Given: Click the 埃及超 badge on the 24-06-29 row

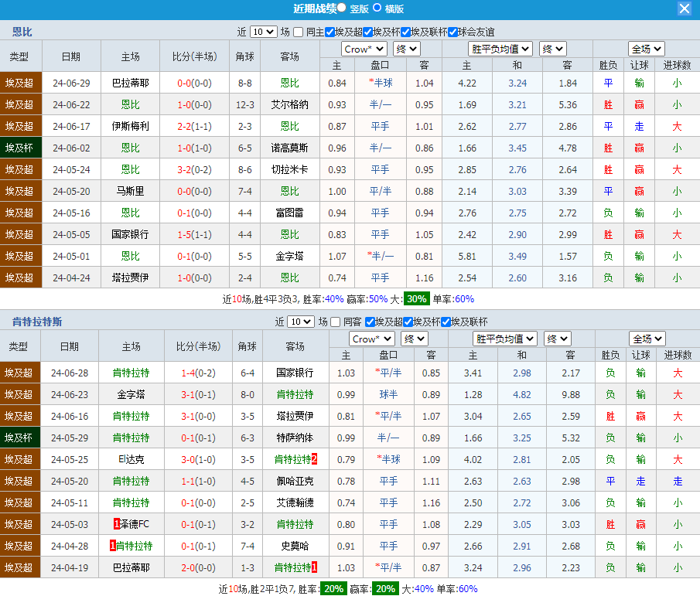Looking at the screenshot, I should pos(19,83).
